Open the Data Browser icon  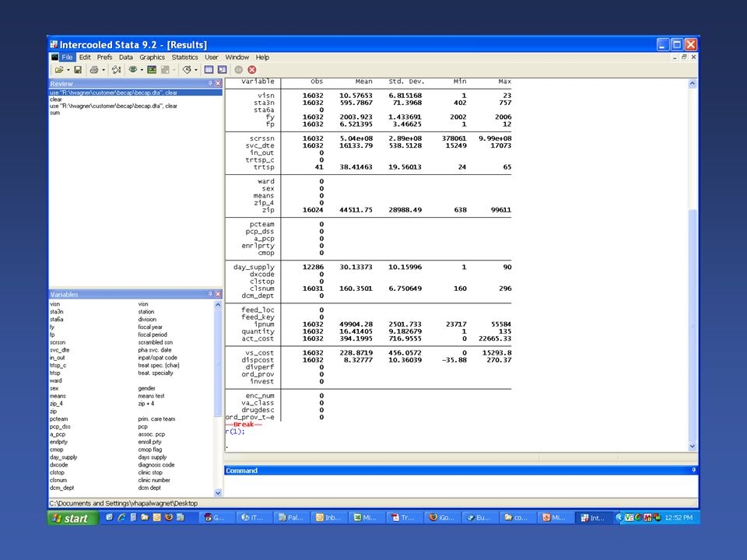223,69
